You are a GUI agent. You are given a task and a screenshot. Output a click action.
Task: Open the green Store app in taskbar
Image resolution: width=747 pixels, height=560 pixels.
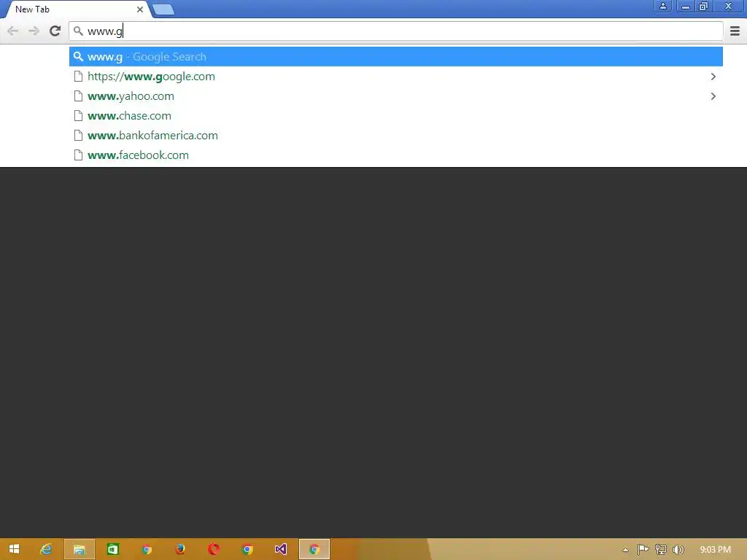click(x=113, y=549)
